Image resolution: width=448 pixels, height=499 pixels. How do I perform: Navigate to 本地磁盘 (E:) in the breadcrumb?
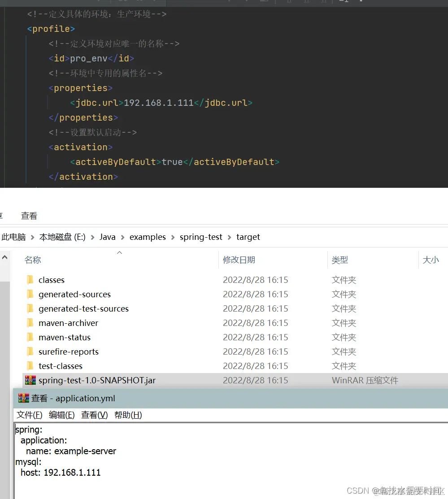click(62, 237)
